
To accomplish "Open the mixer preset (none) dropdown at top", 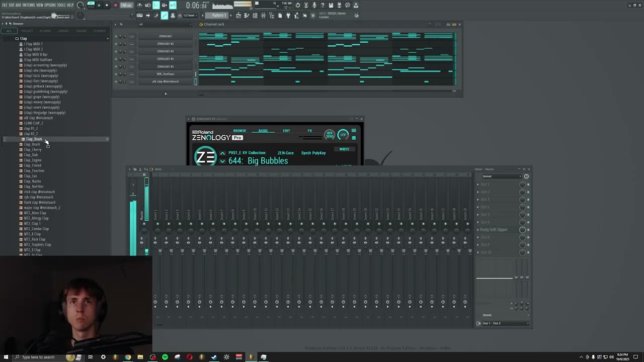I will click(501, 176).
